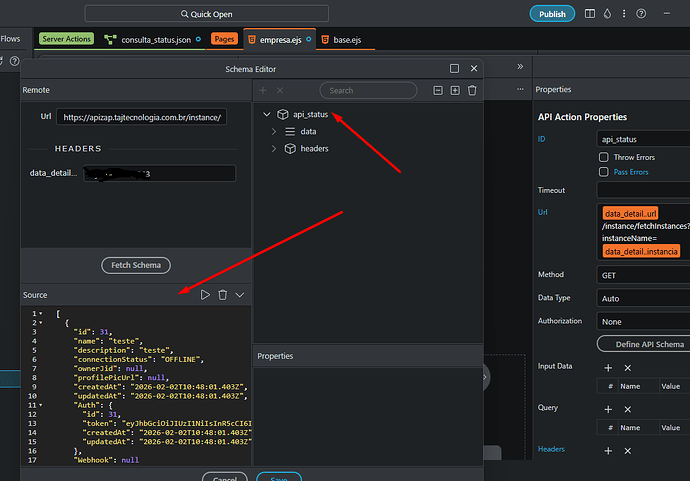Add a new Input Data row

609,368
